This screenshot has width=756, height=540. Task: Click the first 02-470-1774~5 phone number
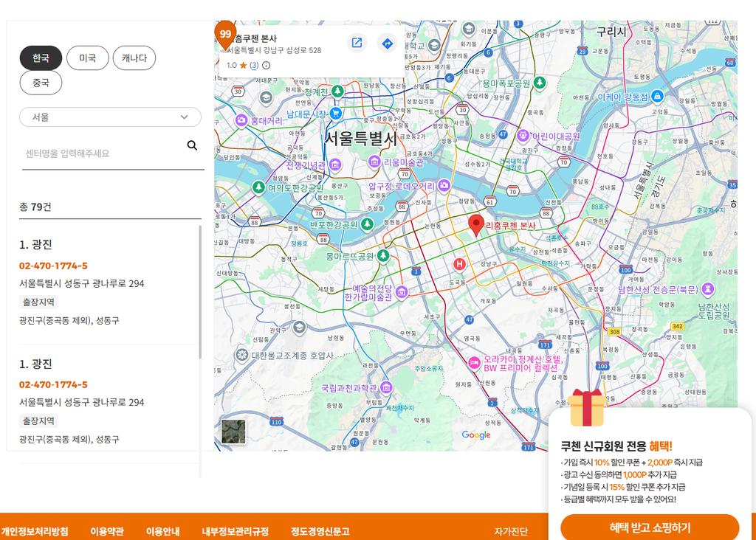click(53, 266)
